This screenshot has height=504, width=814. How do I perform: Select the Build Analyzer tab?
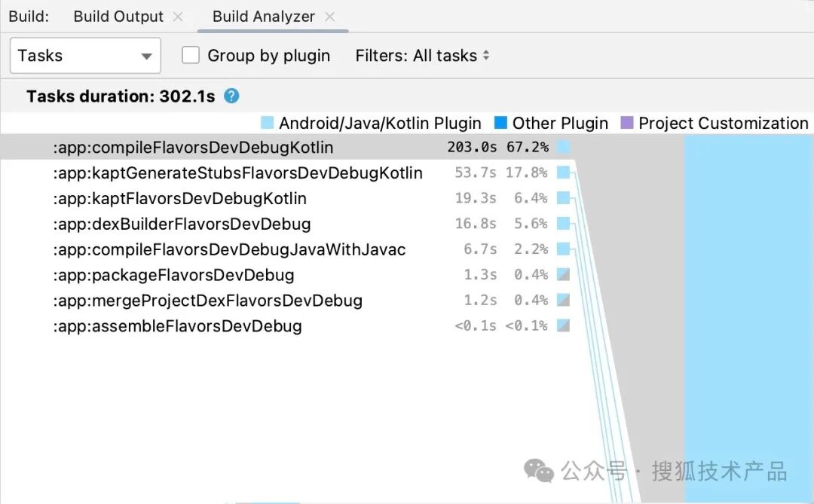(x=264, y=17)
